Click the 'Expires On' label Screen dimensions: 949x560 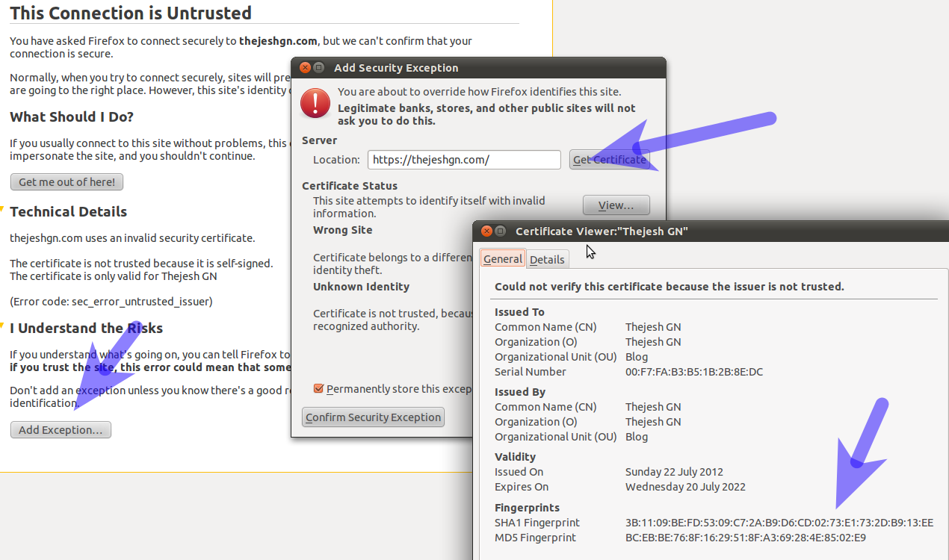(x=522, y=487)
